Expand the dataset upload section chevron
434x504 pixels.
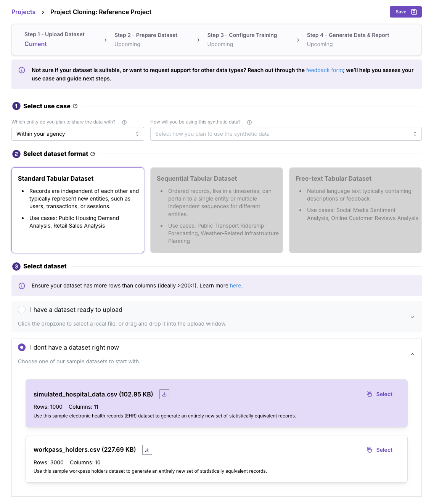point(412,317)
